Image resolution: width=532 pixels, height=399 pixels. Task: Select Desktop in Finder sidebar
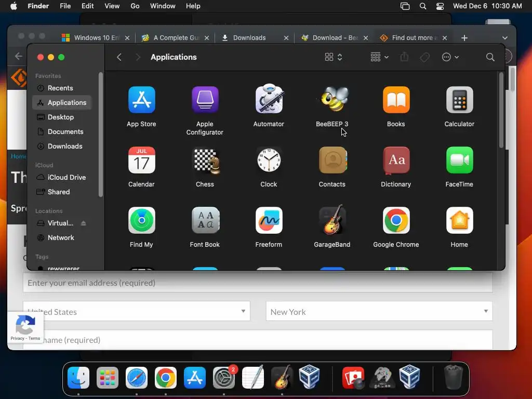point(60,117)
